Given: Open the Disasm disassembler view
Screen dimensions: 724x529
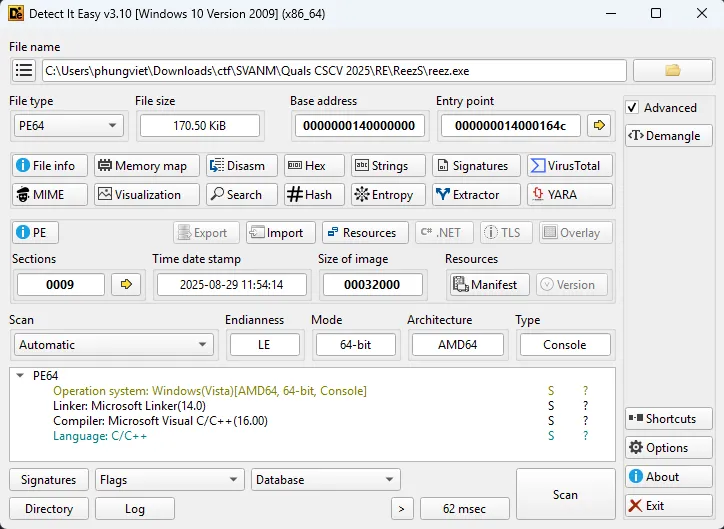Looking at the screenshot, I should click(240, 166).
